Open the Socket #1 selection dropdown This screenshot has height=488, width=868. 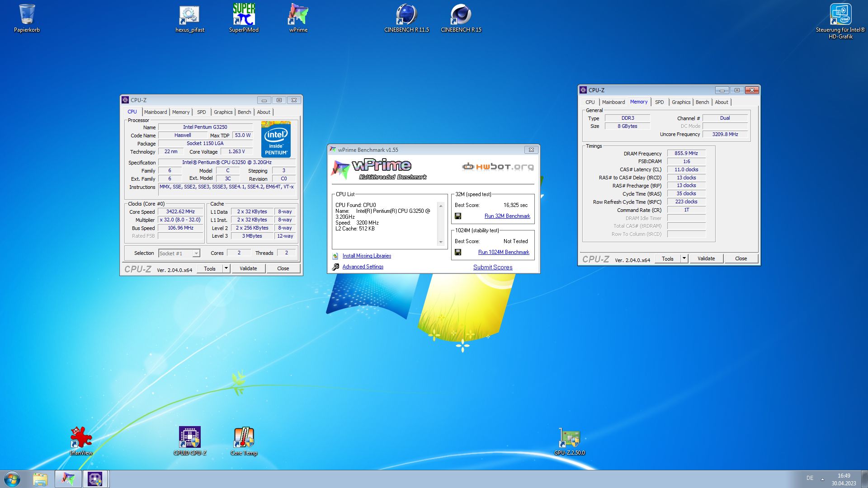(196, 253)
